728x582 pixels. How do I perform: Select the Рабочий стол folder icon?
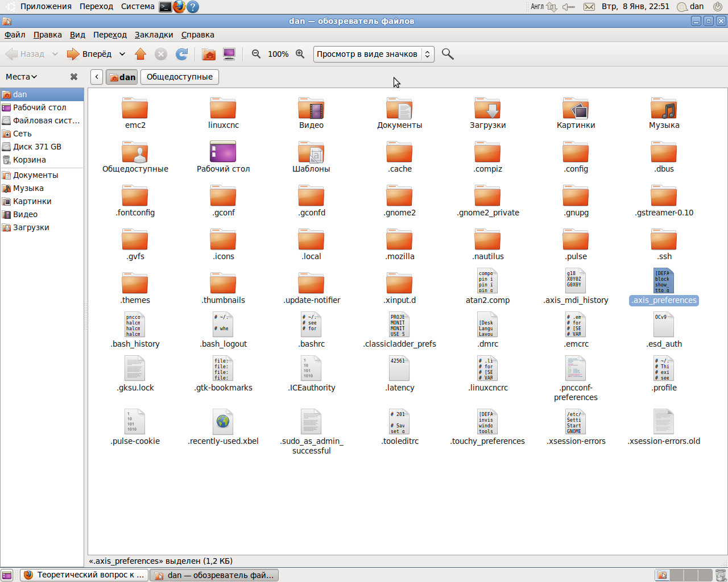224,157
